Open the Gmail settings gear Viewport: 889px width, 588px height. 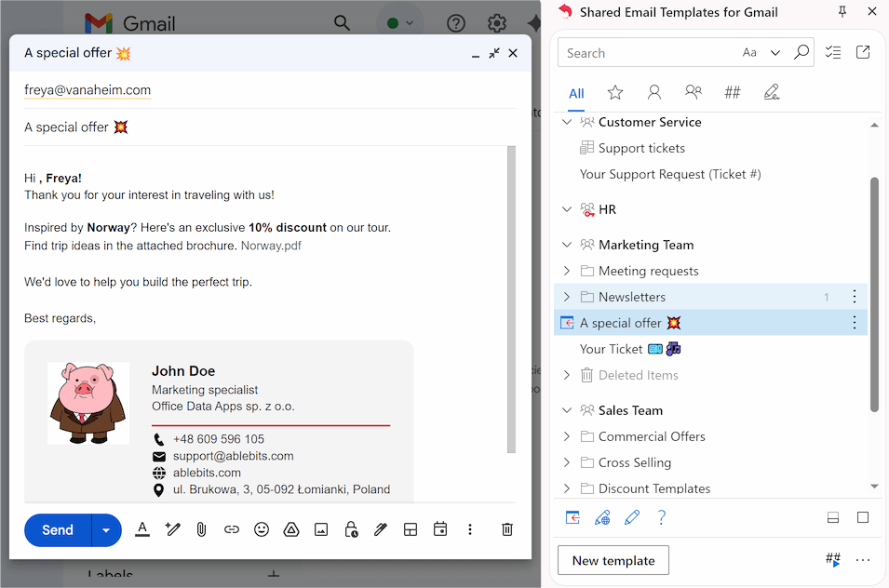coord(497,23)
